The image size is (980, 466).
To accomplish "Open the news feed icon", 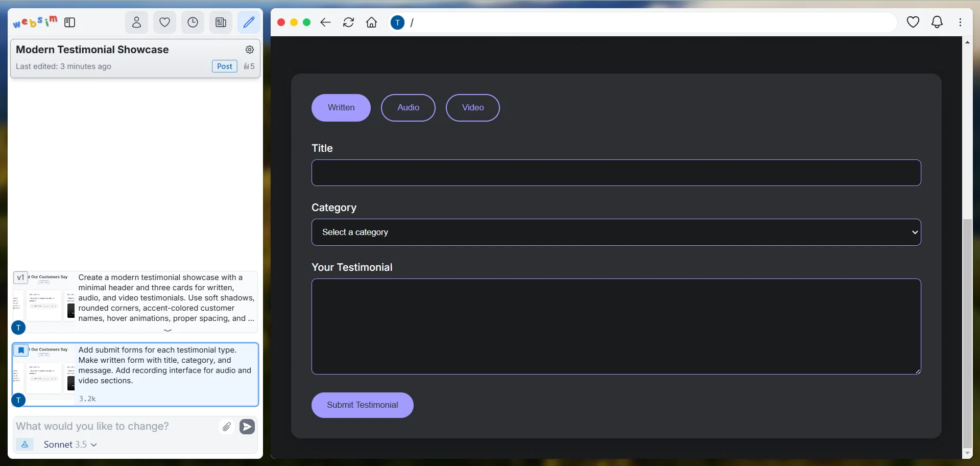I will (x=221, y=22).
